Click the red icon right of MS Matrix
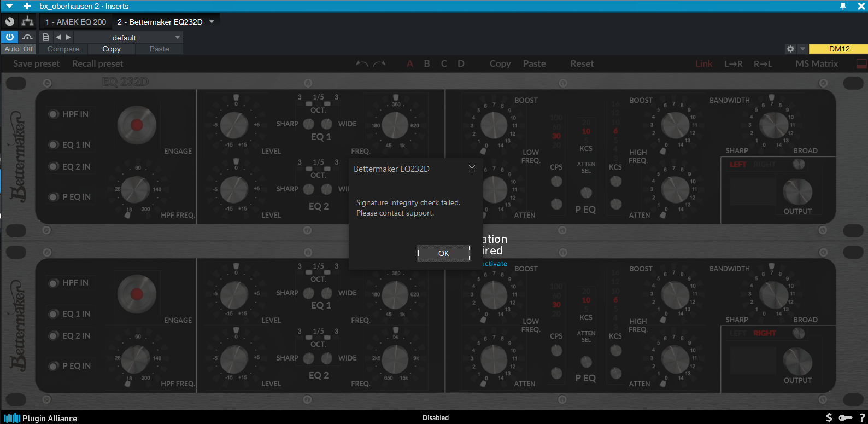 click(x=861, y=63)
